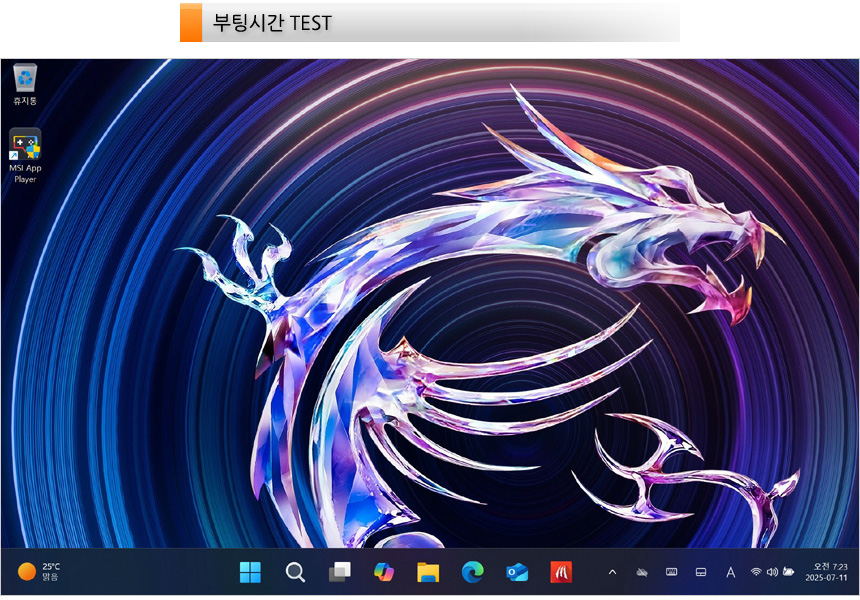Image resolution: width=860 pixels, height=600 pixels.
Task: Open the Recycle Bin desktop icon
Action: (x=25, y=84)
